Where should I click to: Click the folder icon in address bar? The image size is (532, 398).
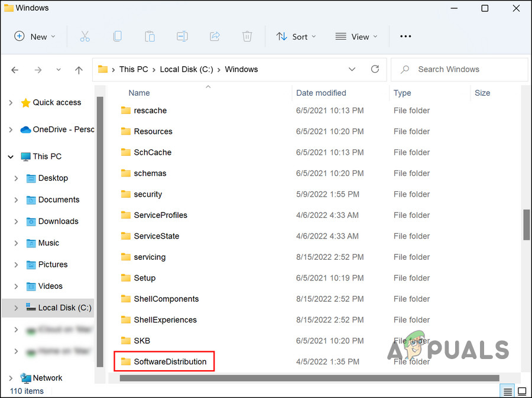coord(102,69)
